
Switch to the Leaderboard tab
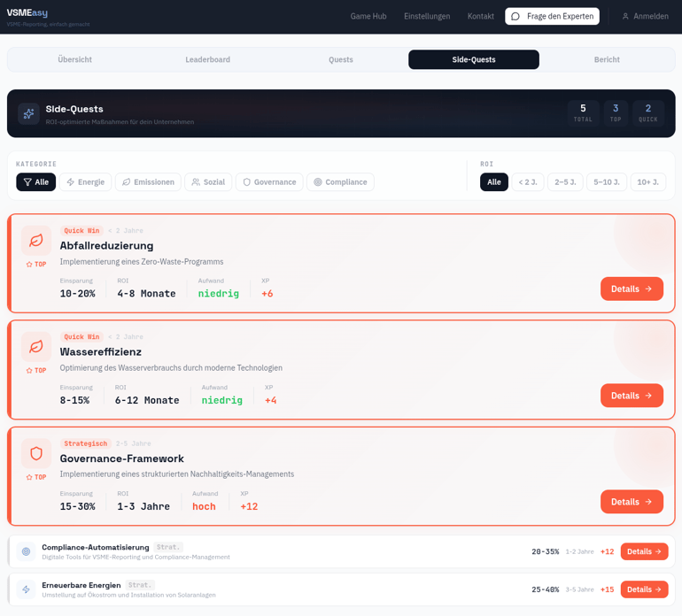coord(208,59)
